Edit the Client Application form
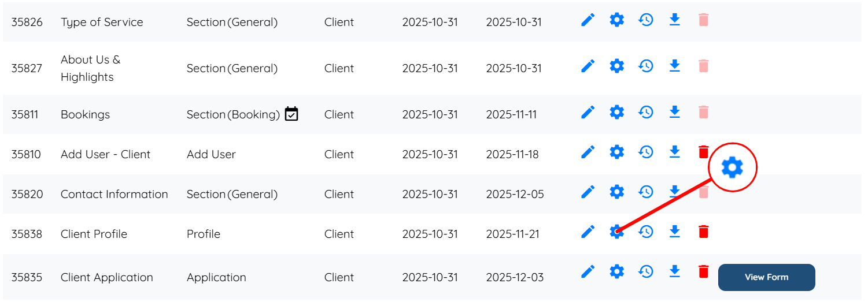Image resolution: width=868 pixels, height=302 pixels. pyautogui.click(x=588, y=271)
